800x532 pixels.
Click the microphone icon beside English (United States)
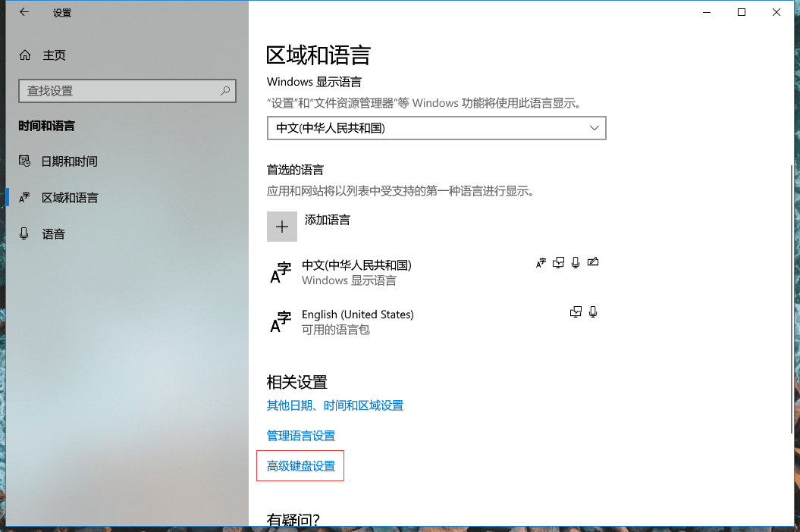pos(594,311)
